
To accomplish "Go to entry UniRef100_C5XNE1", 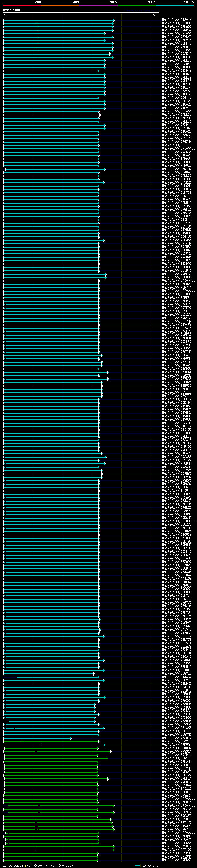I will (177, 64).
